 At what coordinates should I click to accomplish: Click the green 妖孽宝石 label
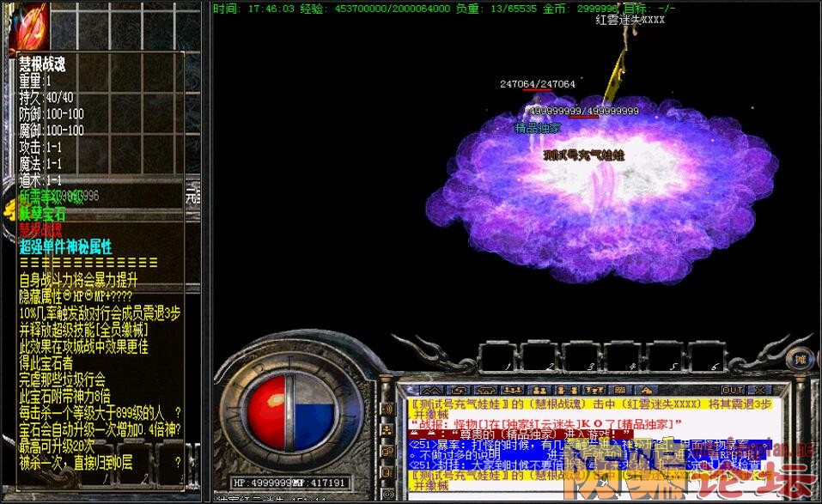click(42, 214)
